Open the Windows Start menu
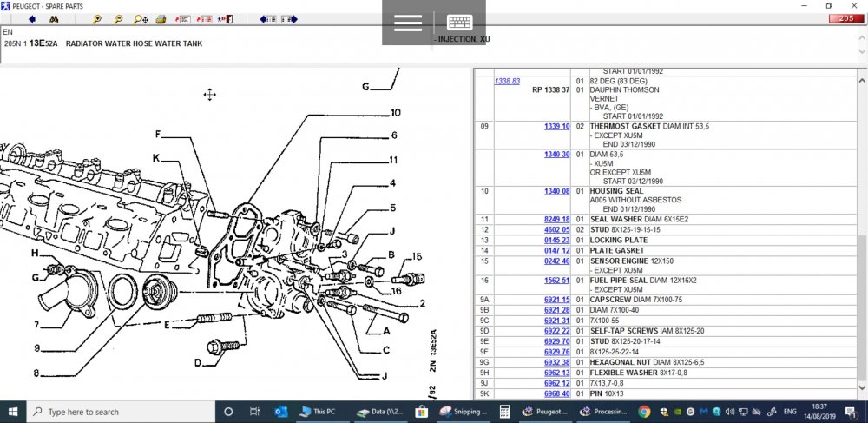Viewport: 868px width, 423px height. pyautogui.click(x=13, y=412)
